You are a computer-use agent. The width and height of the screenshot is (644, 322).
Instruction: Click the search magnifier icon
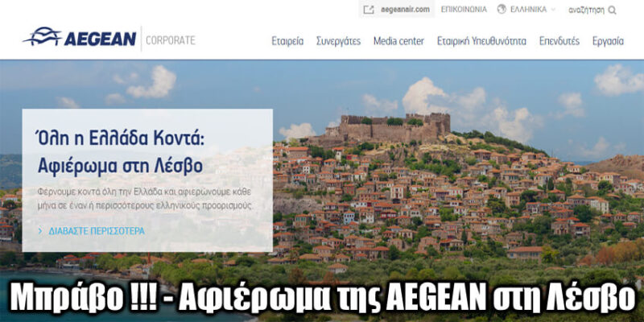coord(612,10)
